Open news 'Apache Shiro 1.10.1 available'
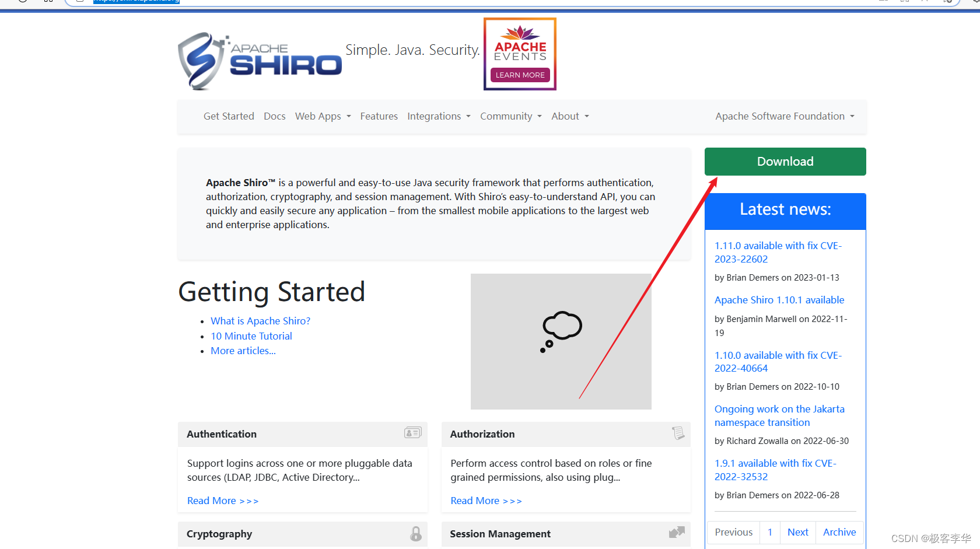 click(x=779, y=300)
